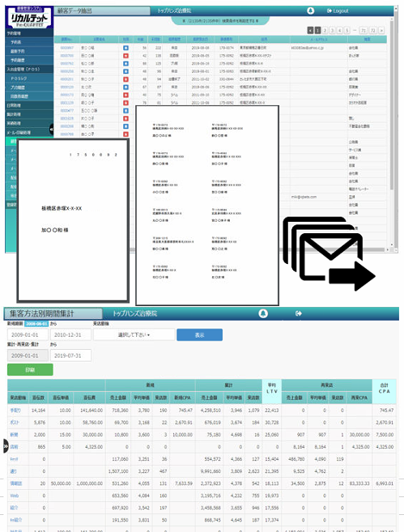The width and height of the screenshot is (404, 532).
Task: Click the リカルテット logo
Action: point(29,18)
